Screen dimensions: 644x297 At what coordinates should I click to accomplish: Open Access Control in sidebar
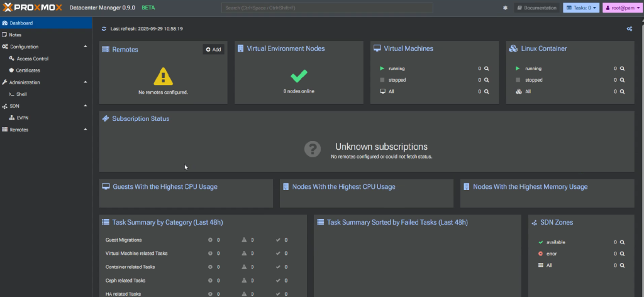(32, 59)
